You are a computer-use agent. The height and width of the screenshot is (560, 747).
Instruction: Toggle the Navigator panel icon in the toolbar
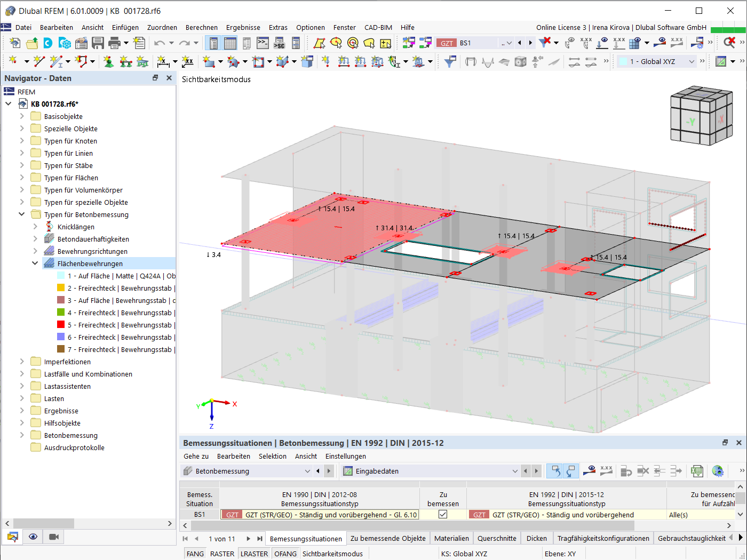pyautogui.click(x=213, y=43)
